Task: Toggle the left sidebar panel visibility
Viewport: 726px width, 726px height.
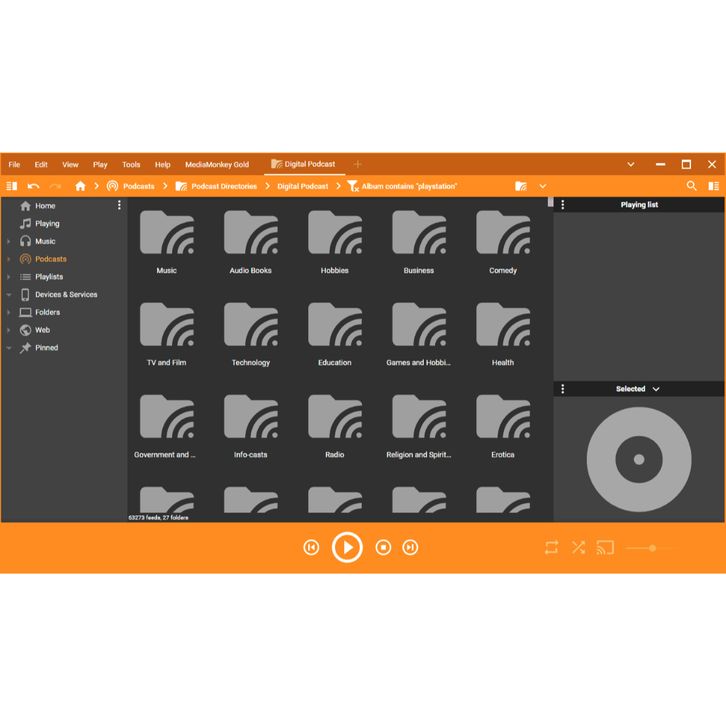Action: pos(12,186)
